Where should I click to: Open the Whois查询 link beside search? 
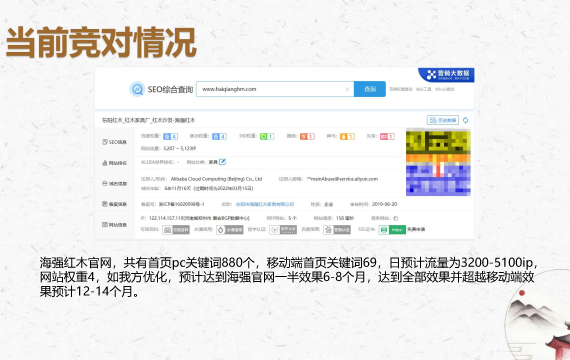point(445,89)
